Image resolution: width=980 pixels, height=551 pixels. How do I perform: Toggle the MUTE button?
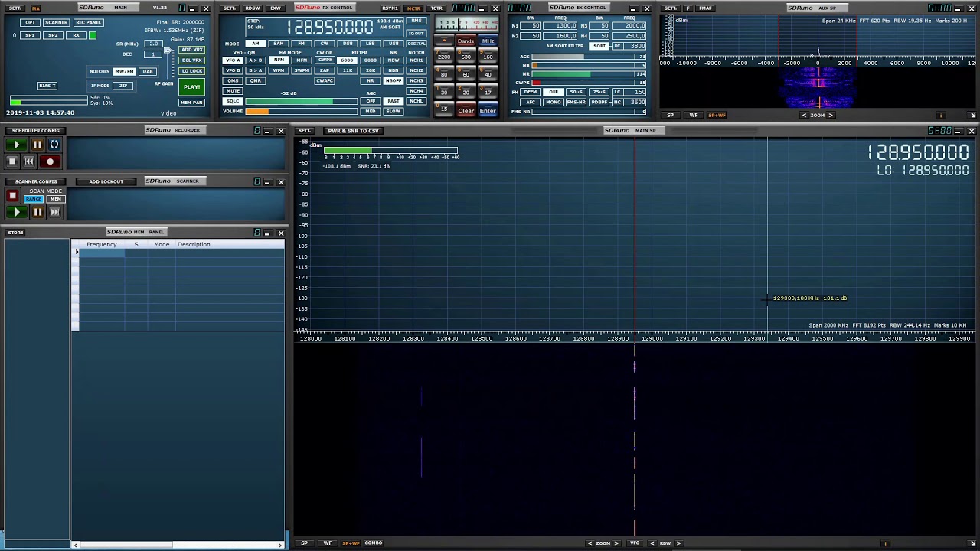point(233,91)
